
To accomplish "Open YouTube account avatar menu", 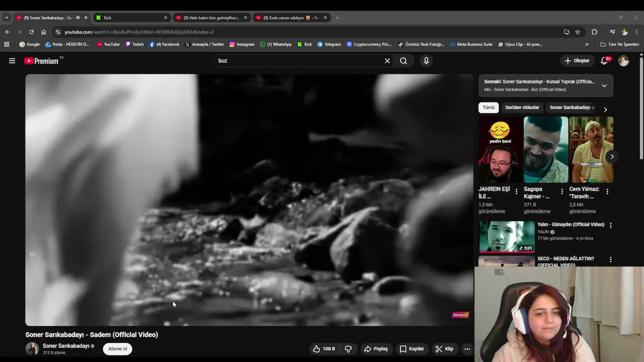I will tap(623, 61).
